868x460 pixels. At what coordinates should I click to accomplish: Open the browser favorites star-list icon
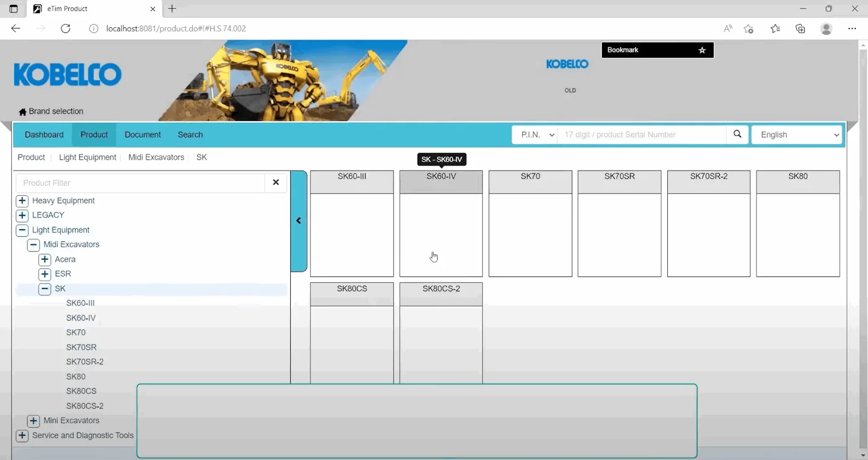[x=775, y=29]
